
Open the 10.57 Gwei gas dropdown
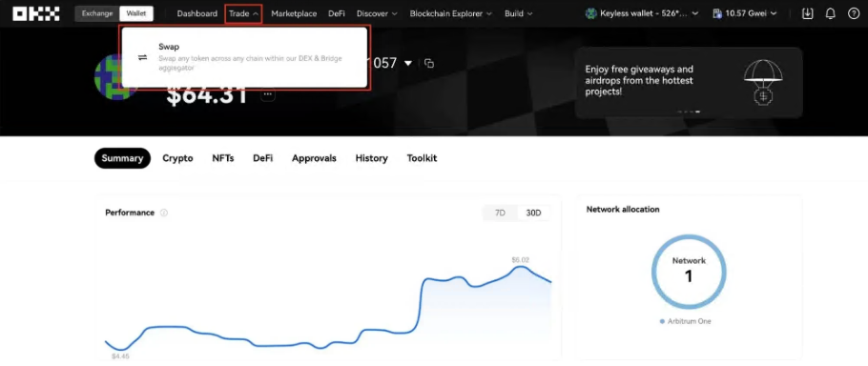[x=745, y=14]
